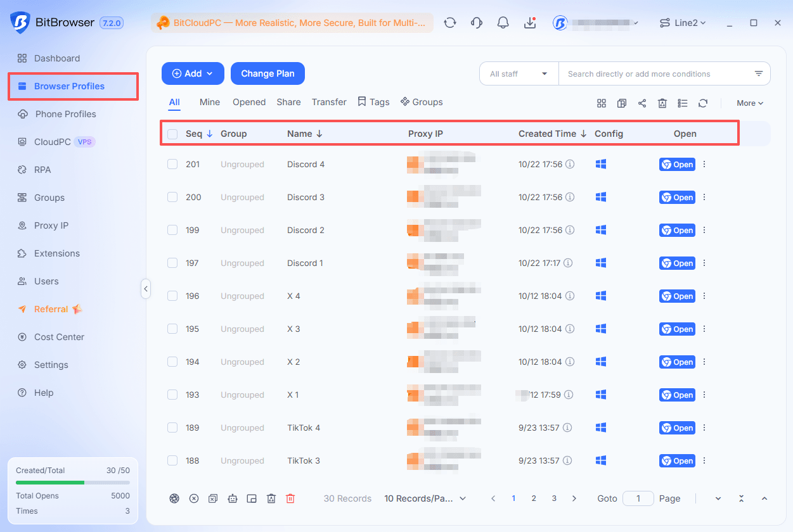Screen dimensions: 793x532
Task: Click the refresh list icon above the table
Action: [x=703, y=103]
